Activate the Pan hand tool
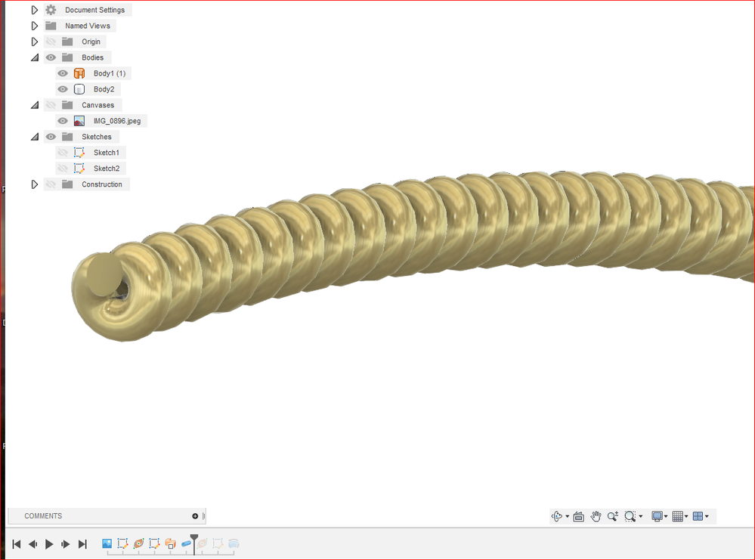The width and height of the screenshot is (755, 560). click(x=596, y=516)
